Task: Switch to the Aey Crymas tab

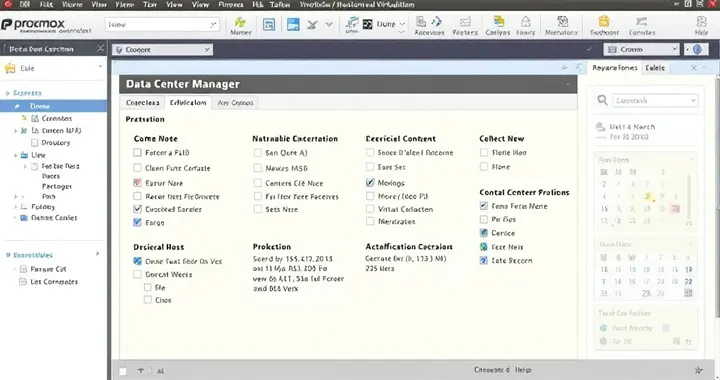Action: pyautogui.click(x=235, y=103)
